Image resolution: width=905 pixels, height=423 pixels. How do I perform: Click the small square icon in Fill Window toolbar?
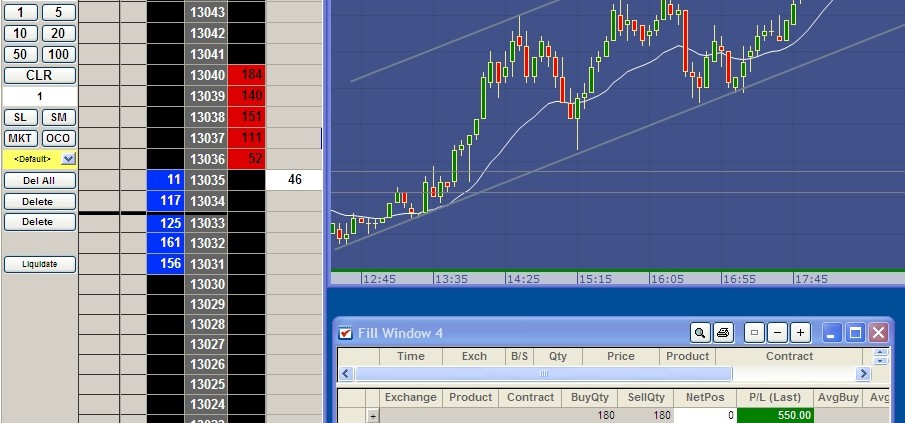755,333
